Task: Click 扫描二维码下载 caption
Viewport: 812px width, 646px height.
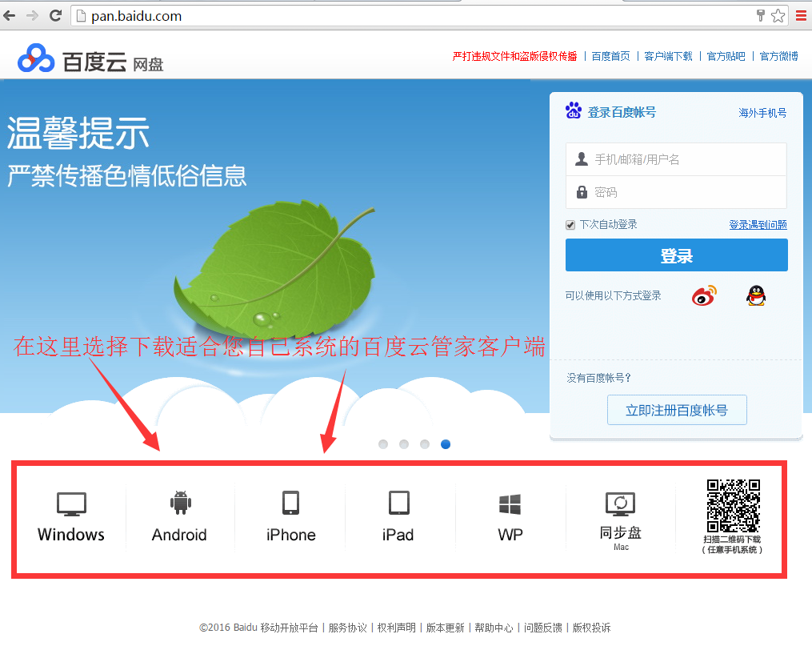Action: [x=732, y=540]
